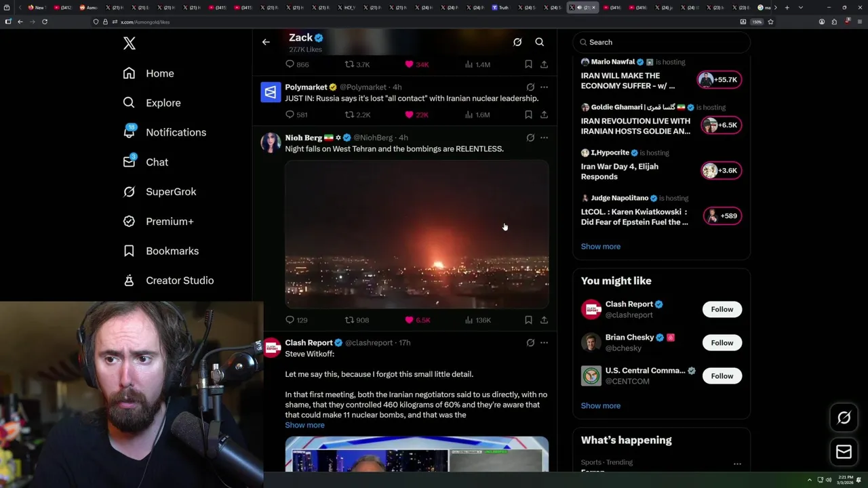Click the X logo in the sidebar
The height and width of the screenshot is (488, 868).
130,43
